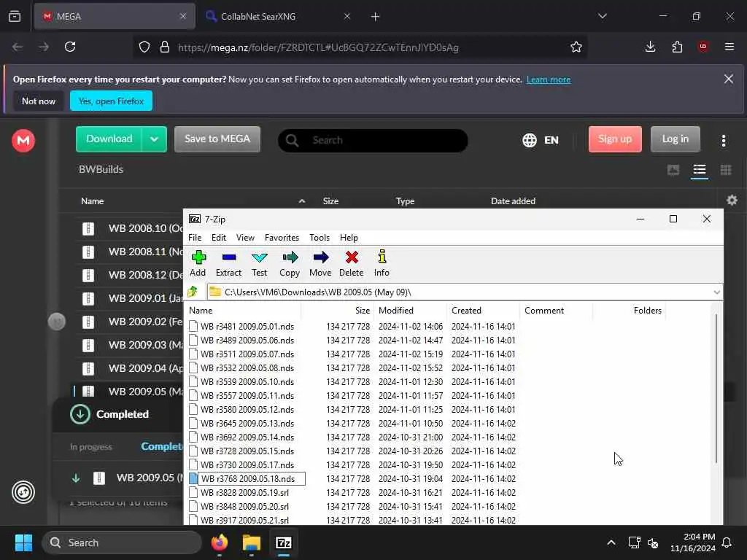The height and width of the screenshot is (560, 747).
Task: Switch to the In progress transfers tab
Action: (x=91, y=447)
